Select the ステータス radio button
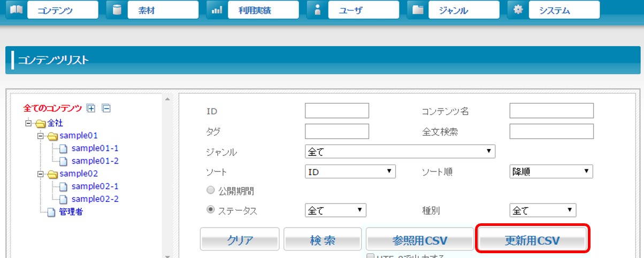 pos(210,210)
